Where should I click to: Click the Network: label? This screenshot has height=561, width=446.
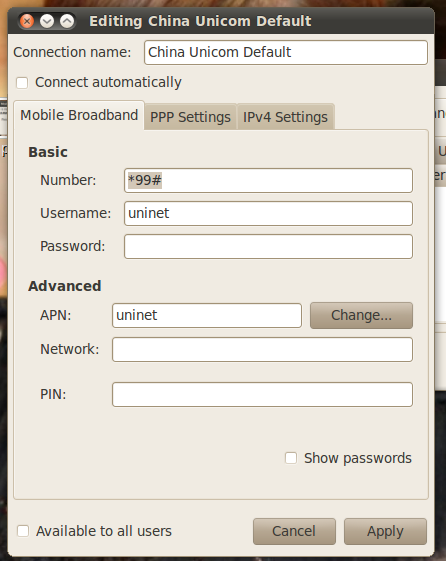tap(70, 349)
